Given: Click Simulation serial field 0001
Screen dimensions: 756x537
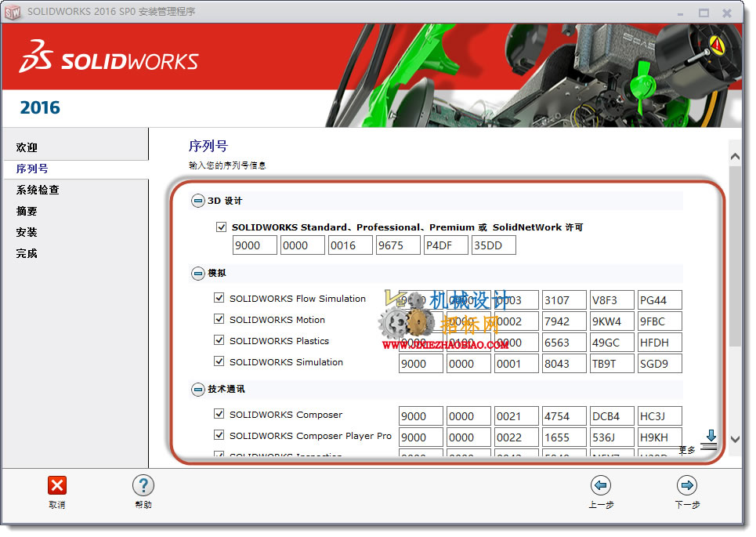Looking at the screenshot, I should [516, 364].
